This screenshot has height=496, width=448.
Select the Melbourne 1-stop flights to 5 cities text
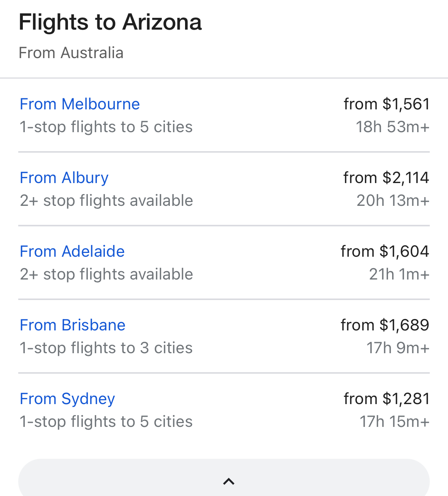106,127
